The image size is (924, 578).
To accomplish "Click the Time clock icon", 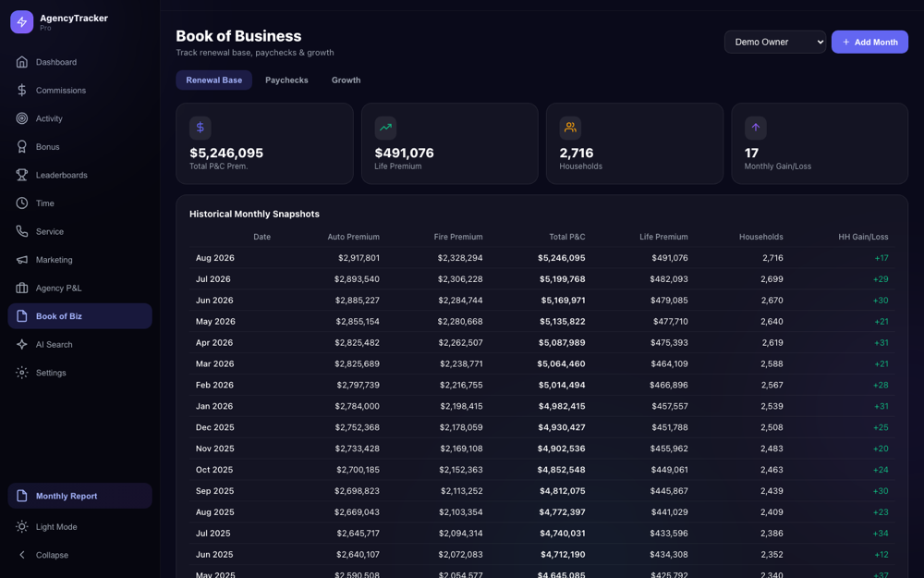I will click(22, 203).
